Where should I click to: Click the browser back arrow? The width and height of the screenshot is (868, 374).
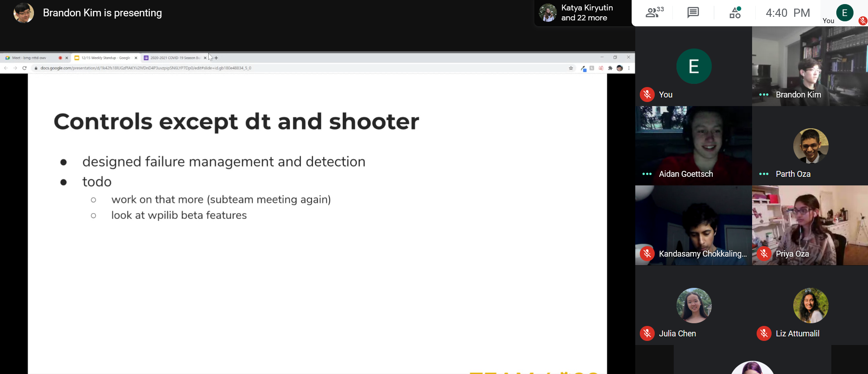pyautogui.click(x=6, y=68)
